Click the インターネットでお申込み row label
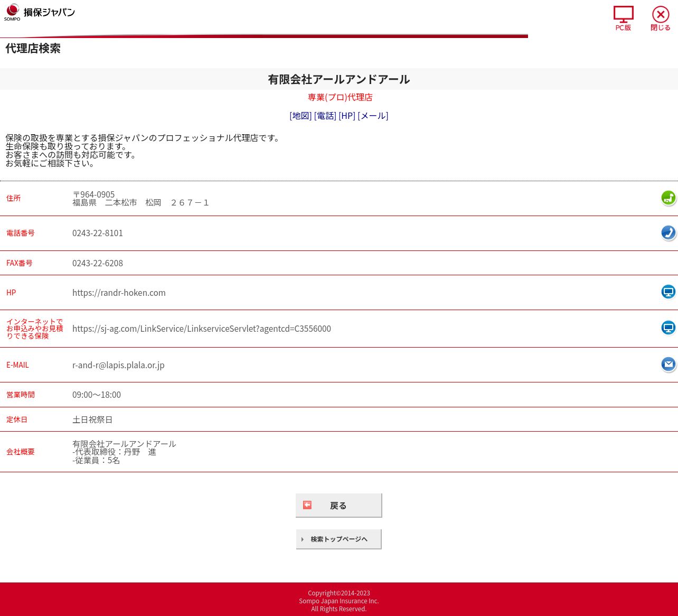This screenshot has width=678, height=616. [x=35, y=329]
